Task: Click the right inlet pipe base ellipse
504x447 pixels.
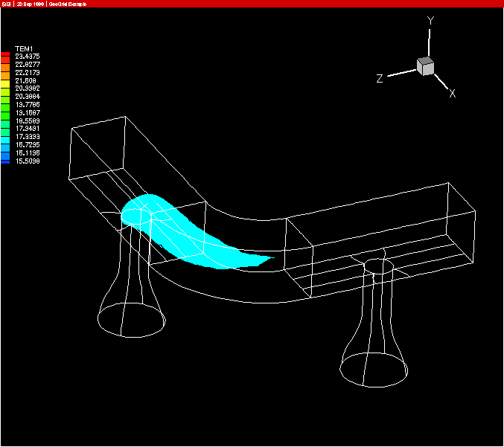Action: [x=374, y=368]
